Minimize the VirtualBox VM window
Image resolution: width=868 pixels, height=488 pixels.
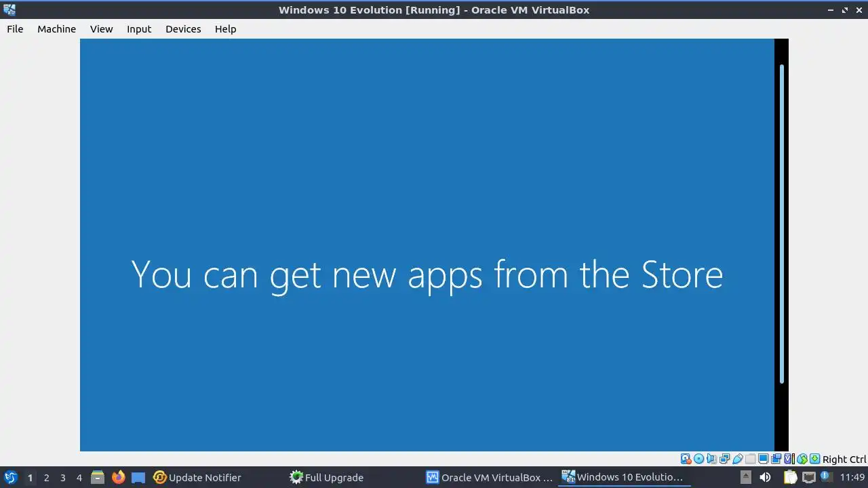831,10
